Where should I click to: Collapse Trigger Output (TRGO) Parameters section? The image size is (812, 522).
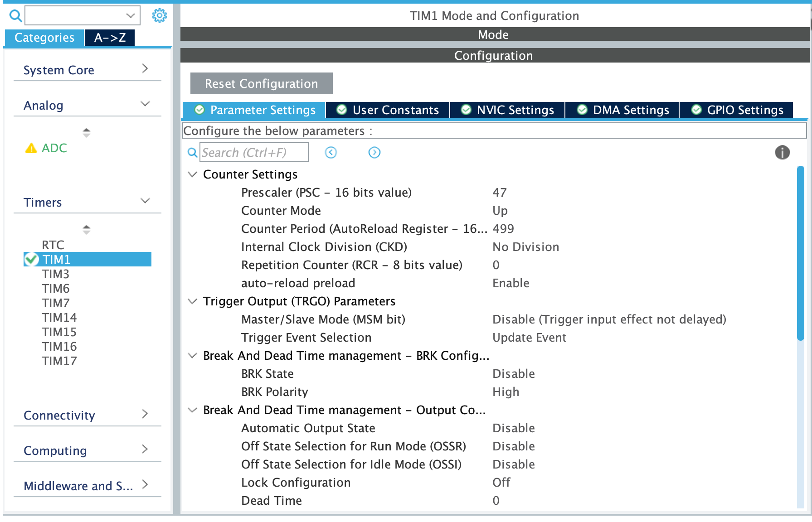[192, 301]
